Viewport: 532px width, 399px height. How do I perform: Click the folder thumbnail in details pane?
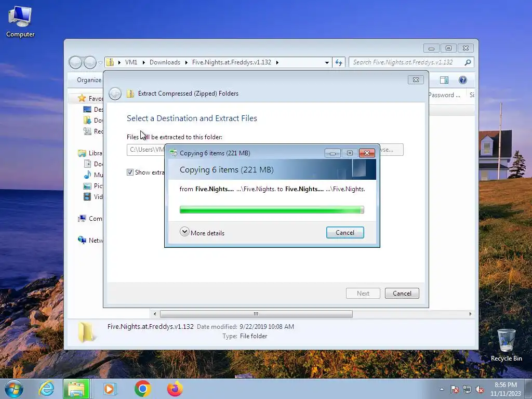[x=86, y=331]
